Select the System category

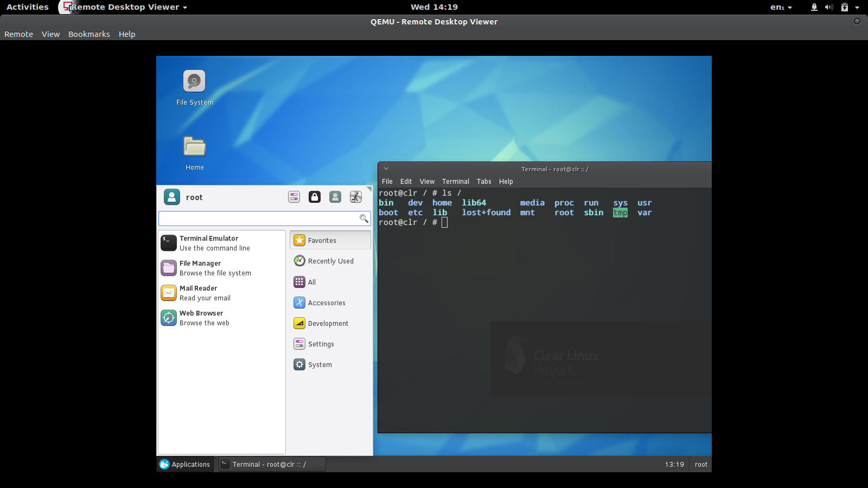coord(330,364)
